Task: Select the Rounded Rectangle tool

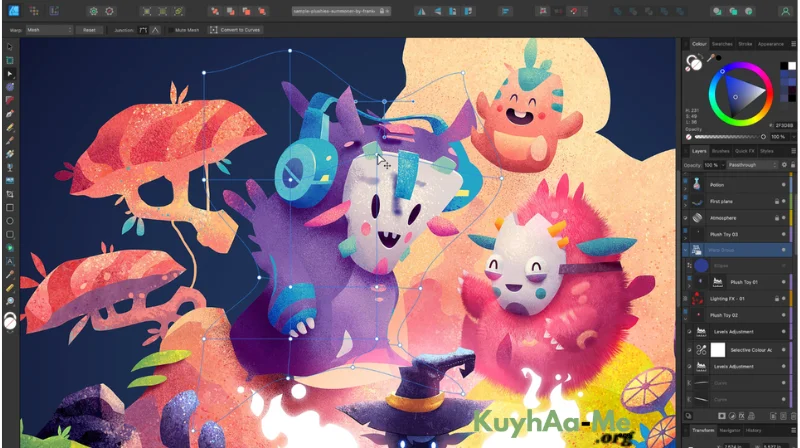Action: [x=10, y=235]
